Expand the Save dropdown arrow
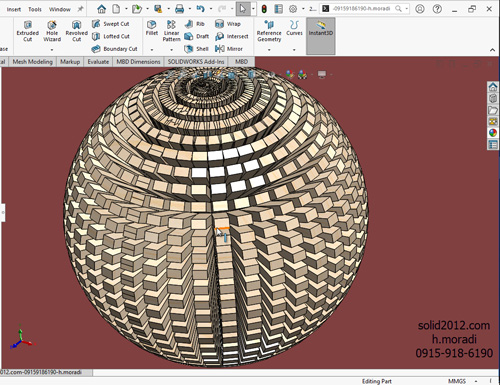The width and height of the screenshot is (500, 385). [168, 9]
